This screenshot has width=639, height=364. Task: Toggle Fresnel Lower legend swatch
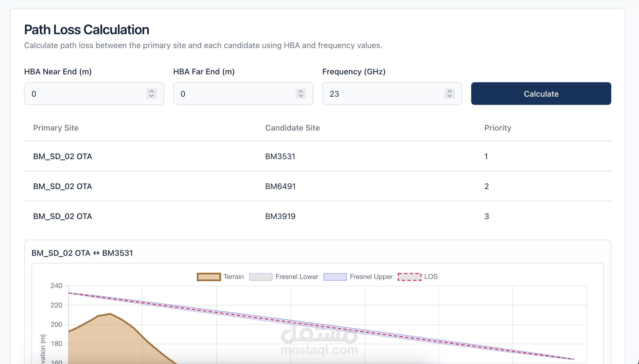click(261, 277)
